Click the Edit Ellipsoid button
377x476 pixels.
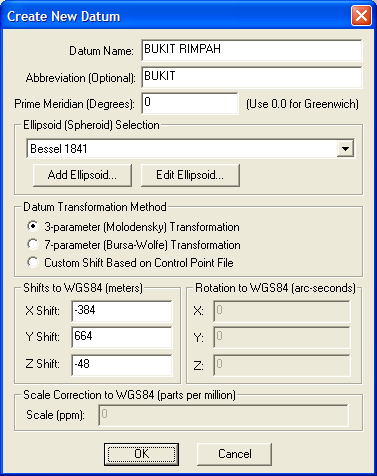(x=190, y=175)
